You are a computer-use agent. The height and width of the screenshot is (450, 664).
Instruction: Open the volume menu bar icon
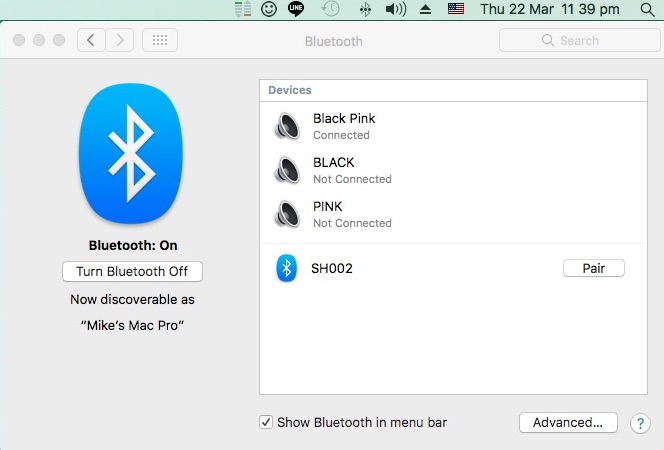[396, 9]
